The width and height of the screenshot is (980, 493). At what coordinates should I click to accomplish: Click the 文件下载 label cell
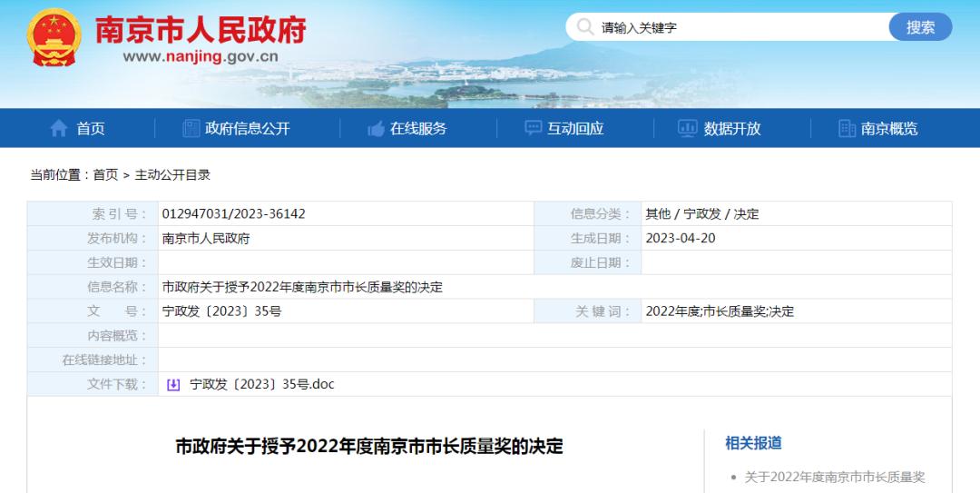(93, 385)
